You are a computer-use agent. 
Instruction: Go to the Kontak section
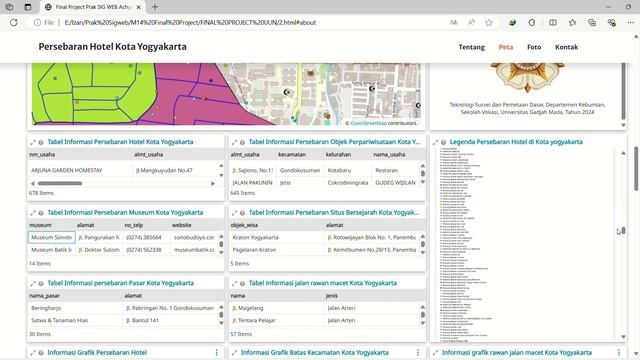[566, 47]
